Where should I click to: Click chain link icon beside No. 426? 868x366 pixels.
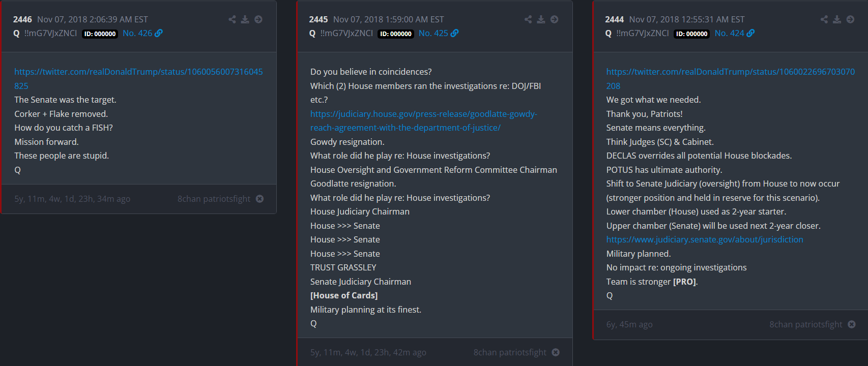[159, 33]
